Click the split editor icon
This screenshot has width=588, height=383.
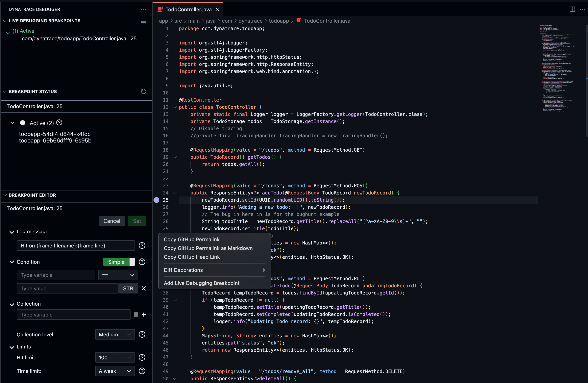(572, 9)
